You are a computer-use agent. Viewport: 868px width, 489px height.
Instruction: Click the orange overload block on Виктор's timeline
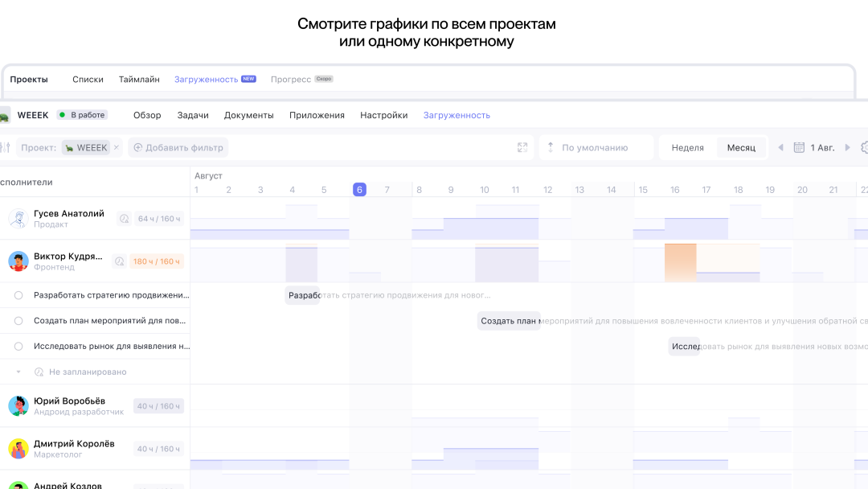(x=680, y=261)
